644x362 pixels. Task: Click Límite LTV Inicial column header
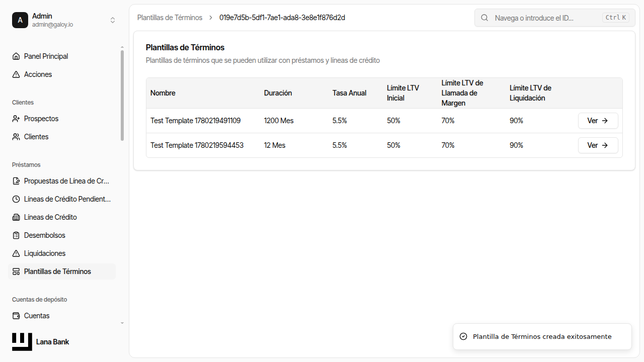click(x=403, y=93)
